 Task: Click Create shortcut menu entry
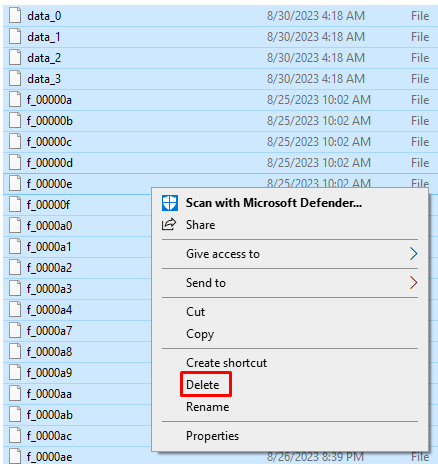click(227, 363)
